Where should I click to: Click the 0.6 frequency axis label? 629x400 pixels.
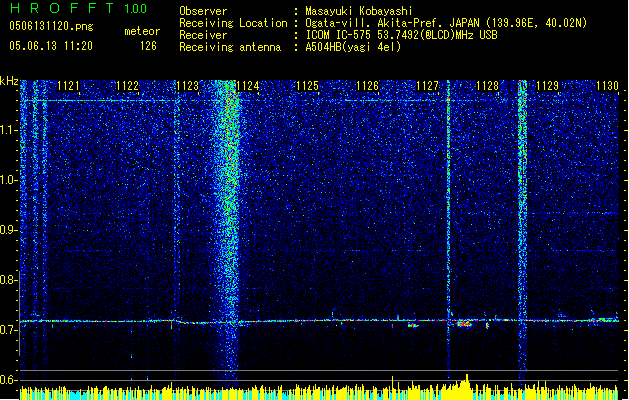pyautogui.click(x=9, y=380)
